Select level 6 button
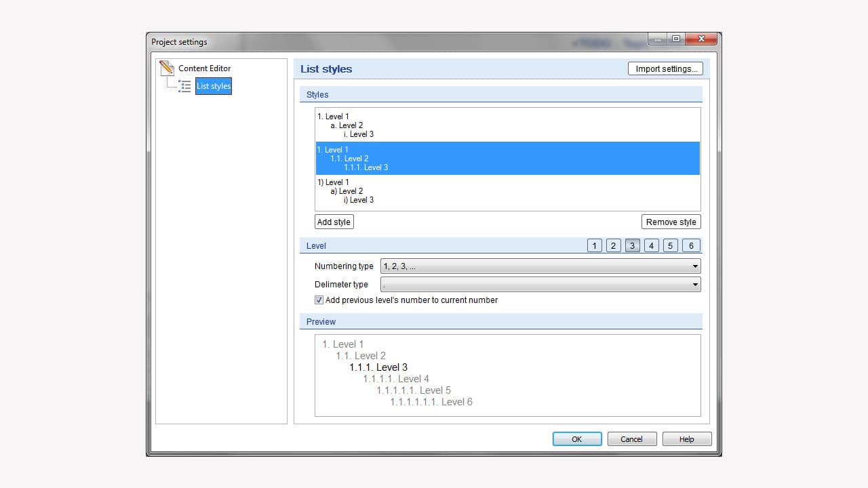 (691, 246)
